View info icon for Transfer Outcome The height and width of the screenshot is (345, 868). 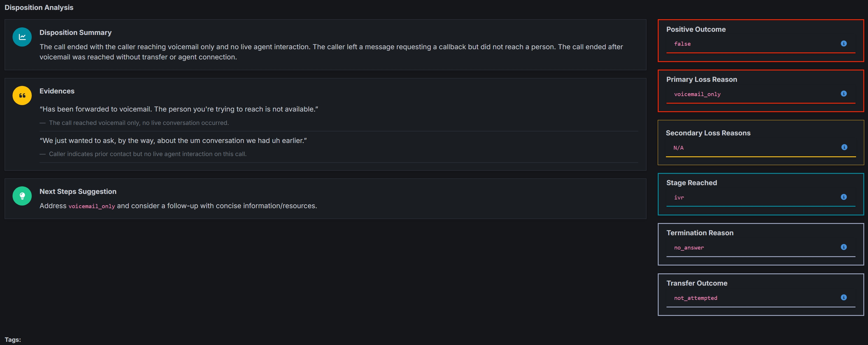(844, 297)
